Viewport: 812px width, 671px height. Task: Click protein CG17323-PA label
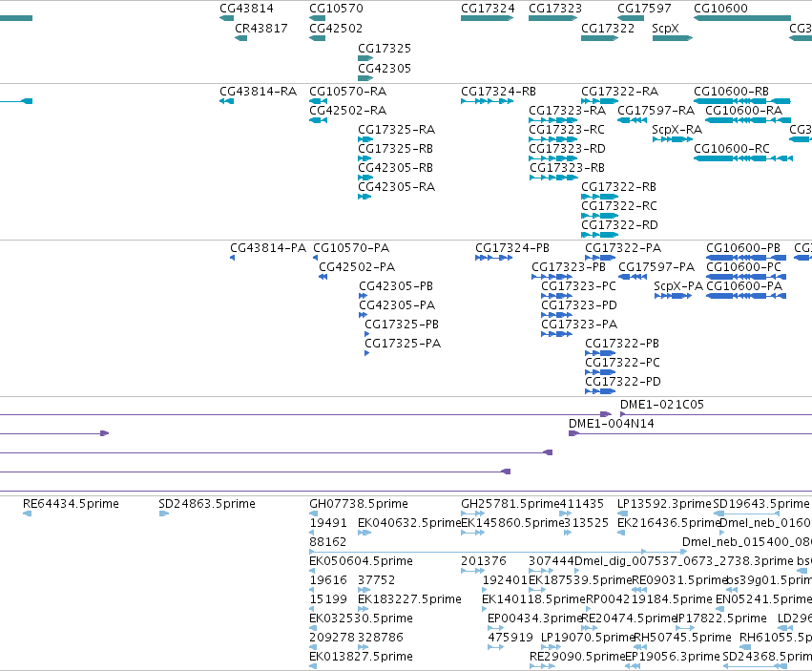579,325
